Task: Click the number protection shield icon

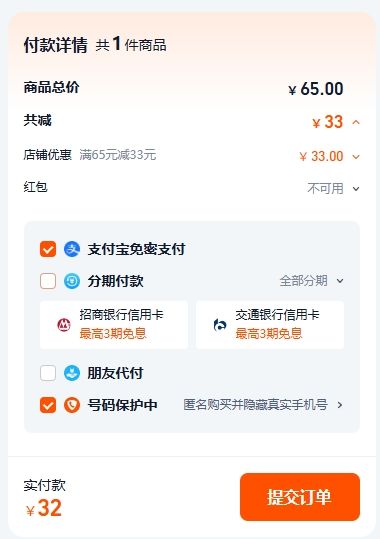Action: [72, 405]
